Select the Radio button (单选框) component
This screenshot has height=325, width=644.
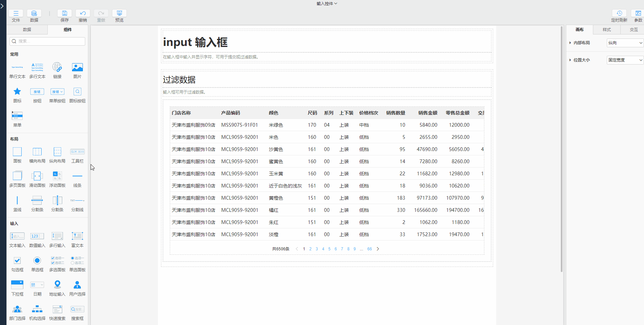[37, 260]
